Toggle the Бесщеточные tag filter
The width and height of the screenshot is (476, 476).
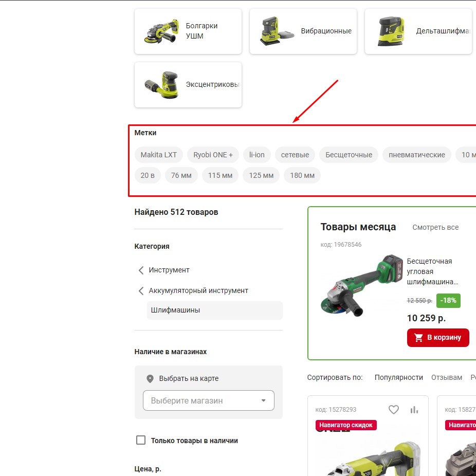[x=349, y=155]
